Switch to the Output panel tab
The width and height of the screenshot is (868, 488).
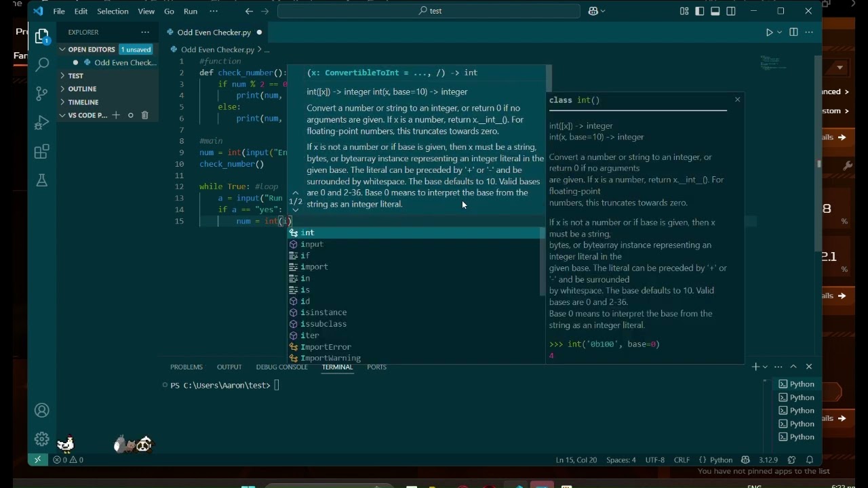229,367
